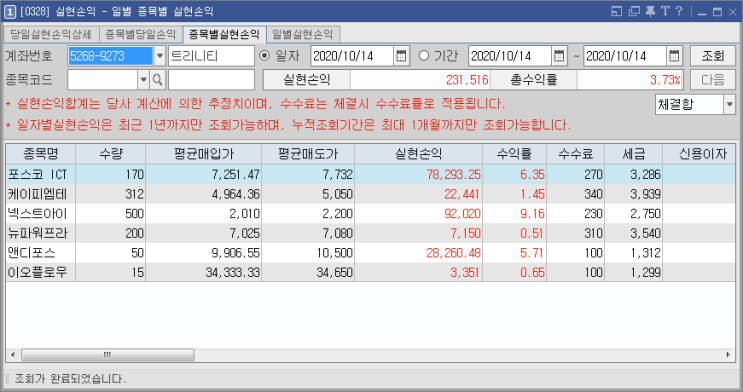Click the screen layout icon in title bar
This screenshot has height=392, width=743.
[x=616, y=11]
